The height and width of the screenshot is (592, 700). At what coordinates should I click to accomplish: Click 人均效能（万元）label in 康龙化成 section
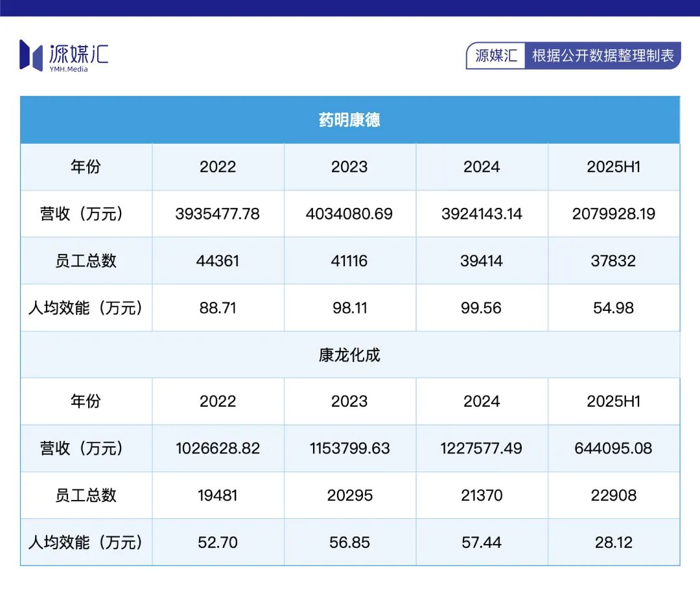click(x=86, y=543)
